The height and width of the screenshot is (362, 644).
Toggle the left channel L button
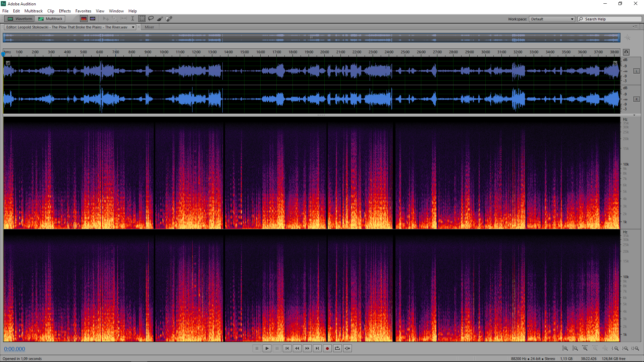[x=636, y=71]
